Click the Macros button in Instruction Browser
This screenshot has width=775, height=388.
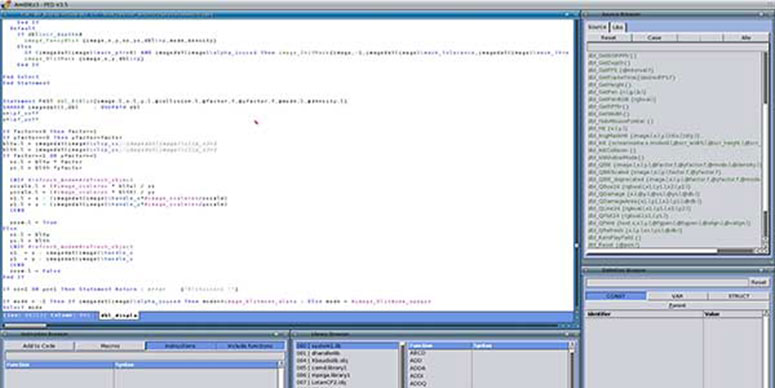click(x=110, y=346)
